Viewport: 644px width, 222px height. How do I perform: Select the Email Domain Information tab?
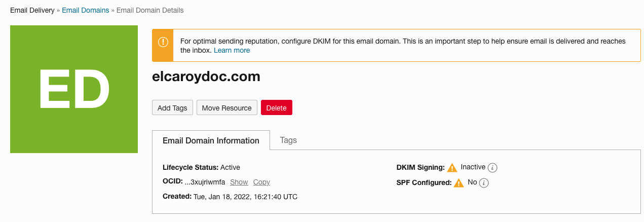coord(211,140)
